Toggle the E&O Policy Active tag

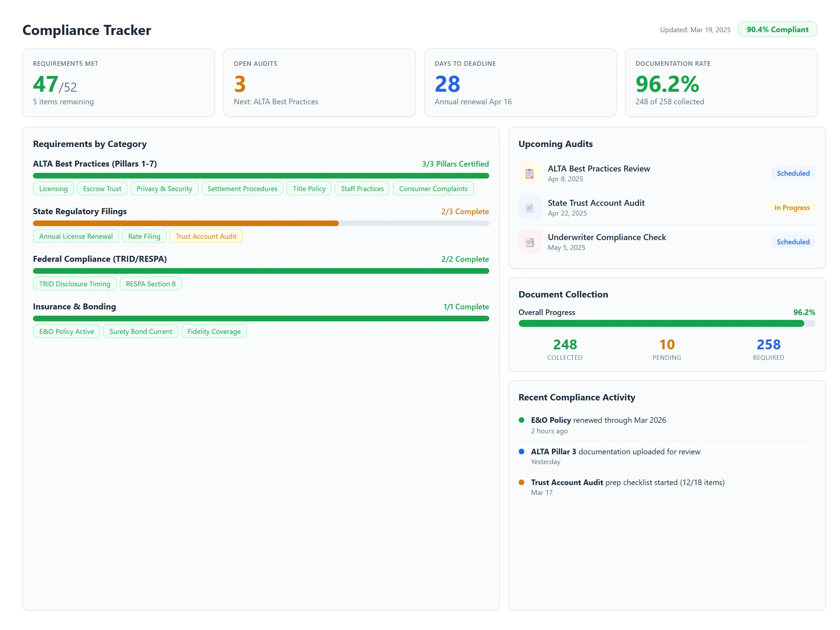66,331
